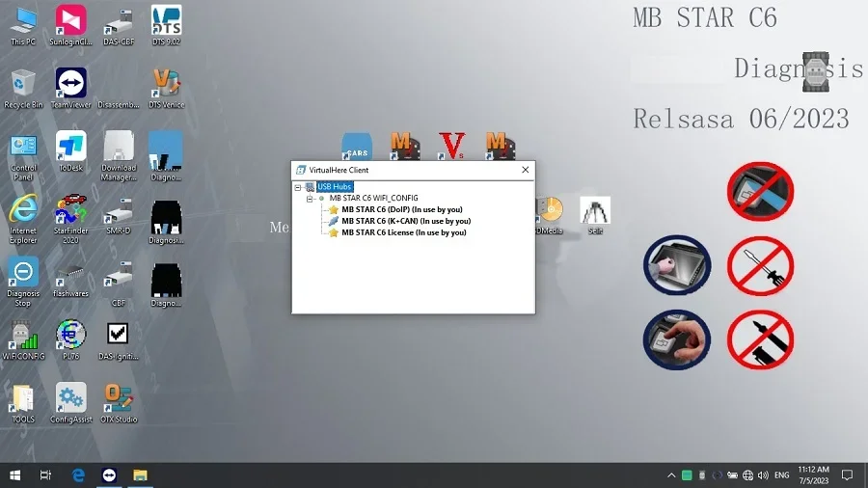Close the VirtualHere Client window
The image size is (868, 488).
point(526,170)
